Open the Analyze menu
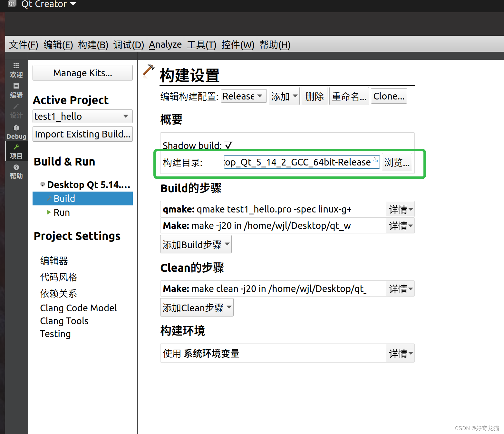Screen dimensions: 504x434 [x=165, y=45]
